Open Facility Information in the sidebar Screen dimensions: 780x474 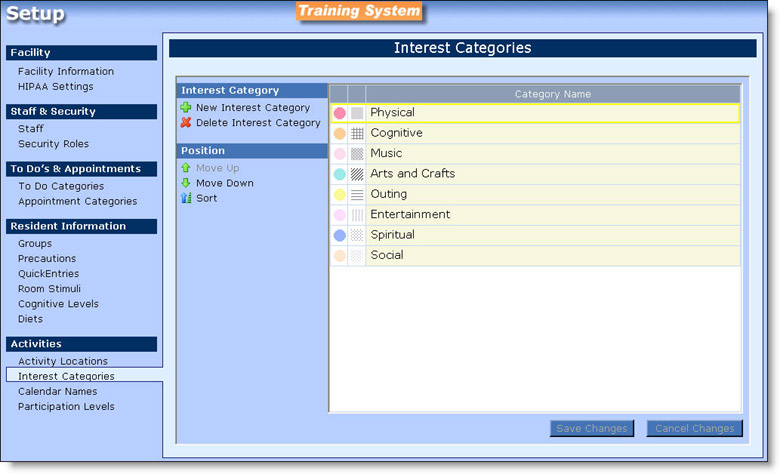[66, 71]
